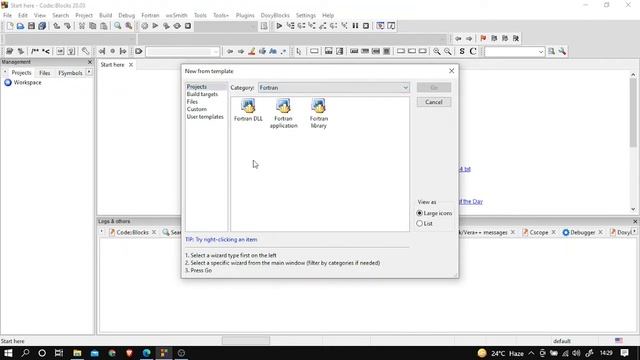Click the Save toolbar icon
This screenshot has height=360, width=640.
click(x=31, y=26)
